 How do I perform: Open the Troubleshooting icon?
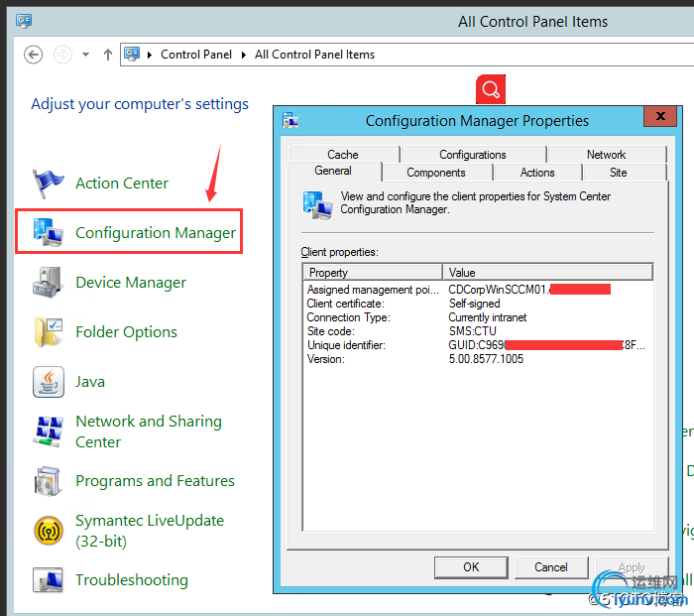[x=48, y=579]
